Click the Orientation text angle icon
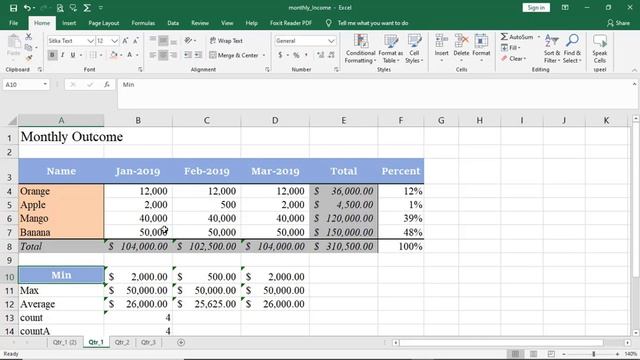Screen dimensions: 640x360 188,41
